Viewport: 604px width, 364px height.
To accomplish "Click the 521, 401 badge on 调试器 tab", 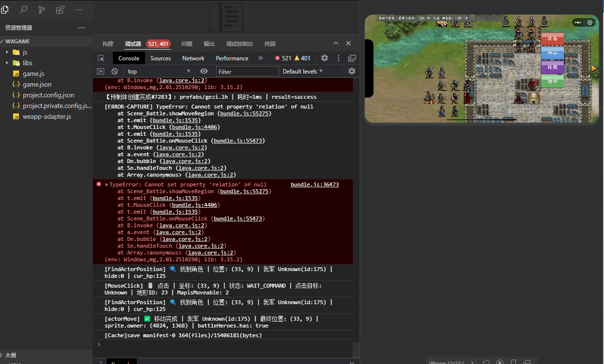I will [x=158, y=44].
